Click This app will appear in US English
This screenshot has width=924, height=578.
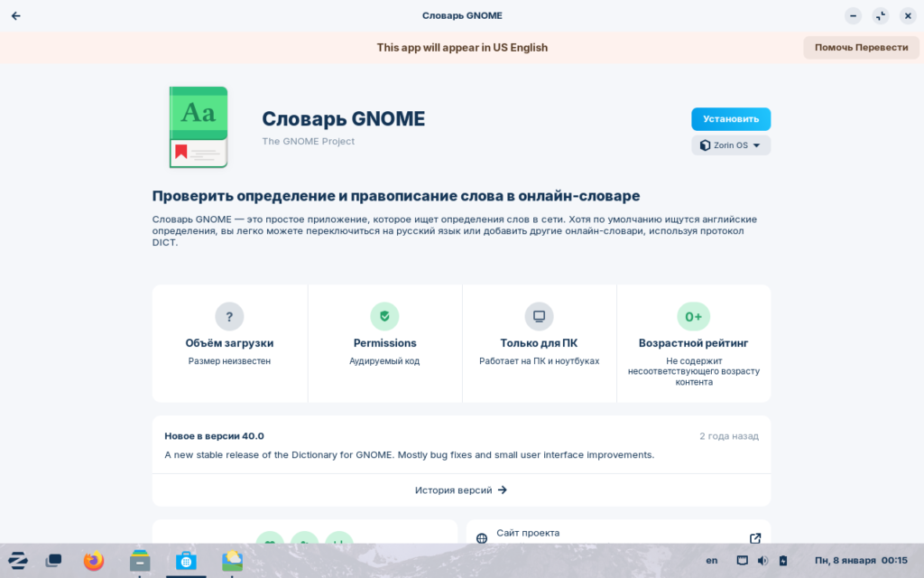[x=462, y=48]
